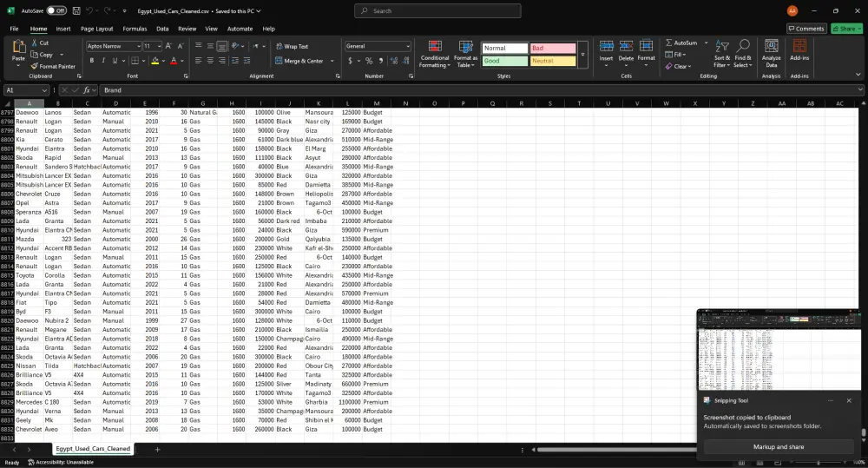Open Conditional Formatting menu

tap(435, 54)
